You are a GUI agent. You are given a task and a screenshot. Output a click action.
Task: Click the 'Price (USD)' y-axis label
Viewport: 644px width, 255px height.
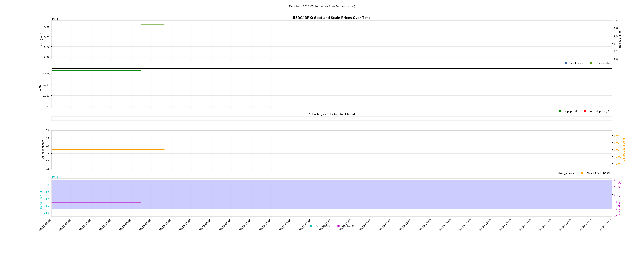click(x=42, y=40)
